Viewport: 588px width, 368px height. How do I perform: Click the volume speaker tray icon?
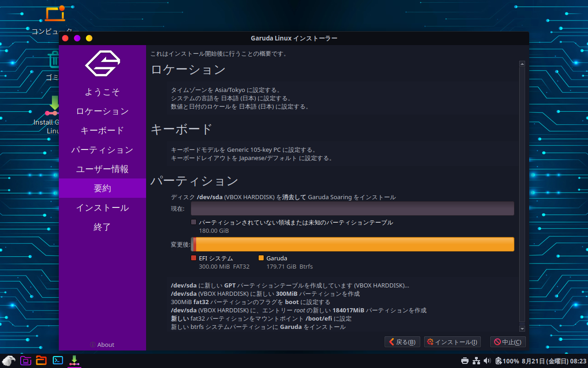pos(487,361)
